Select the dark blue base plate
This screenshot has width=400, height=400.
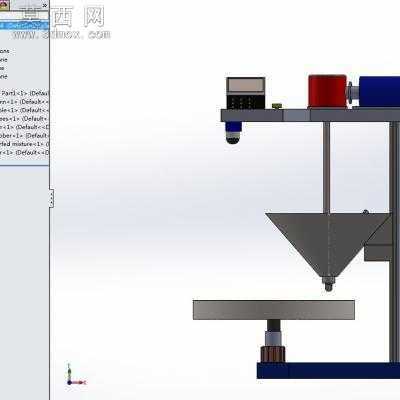tap(328, 371)
